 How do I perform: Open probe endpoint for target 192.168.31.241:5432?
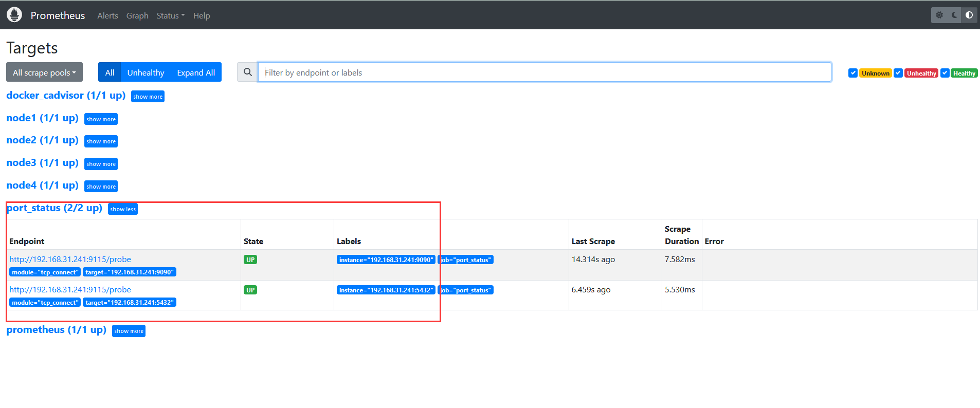(x=70, y=290)
